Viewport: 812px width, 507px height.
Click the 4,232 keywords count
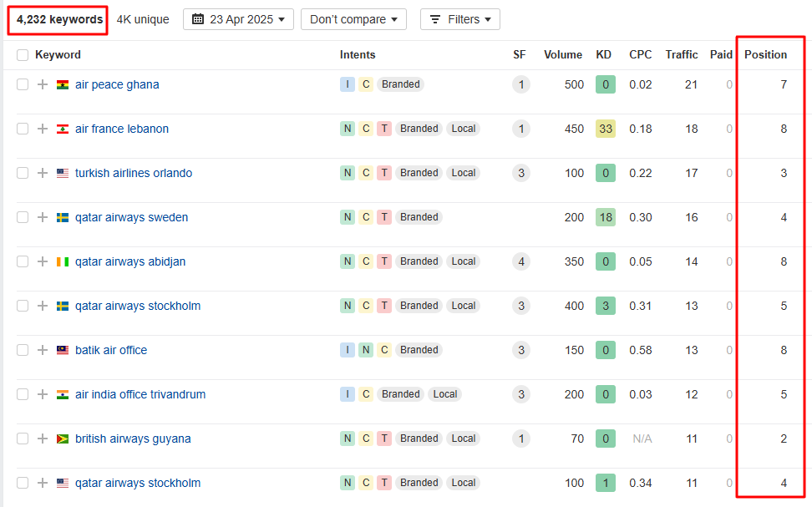click(59, 20)
